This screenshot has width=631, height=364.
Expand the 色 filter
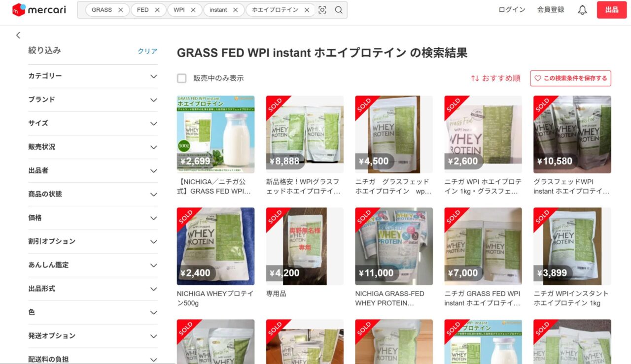tap(93, 313)
